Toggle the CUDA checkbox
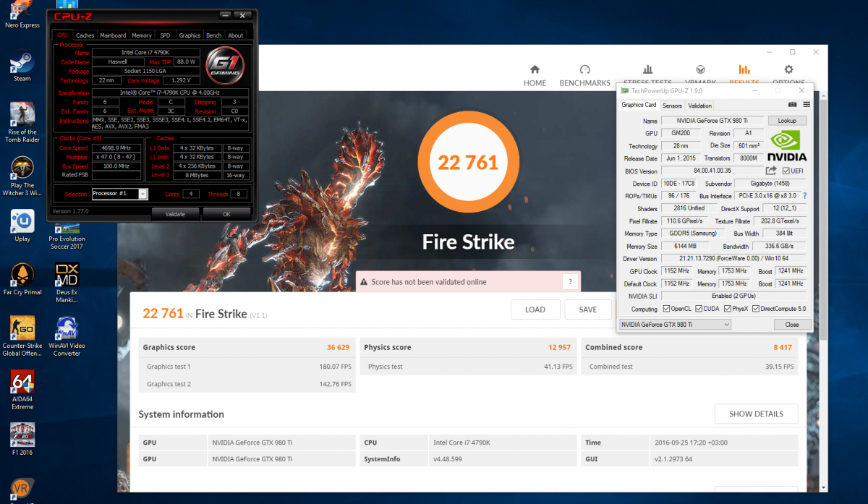Image resolution: width=868 pixels, height=504 pixels. (699, 309)
